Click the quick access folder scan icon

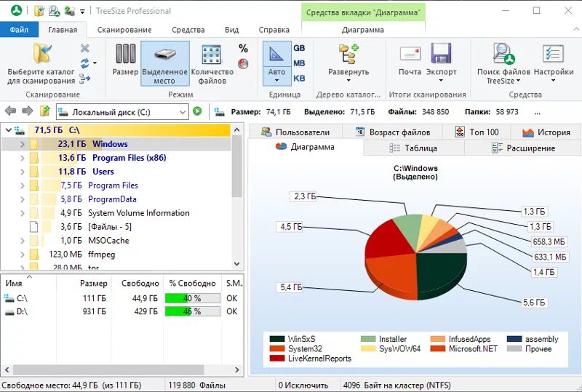39,11
